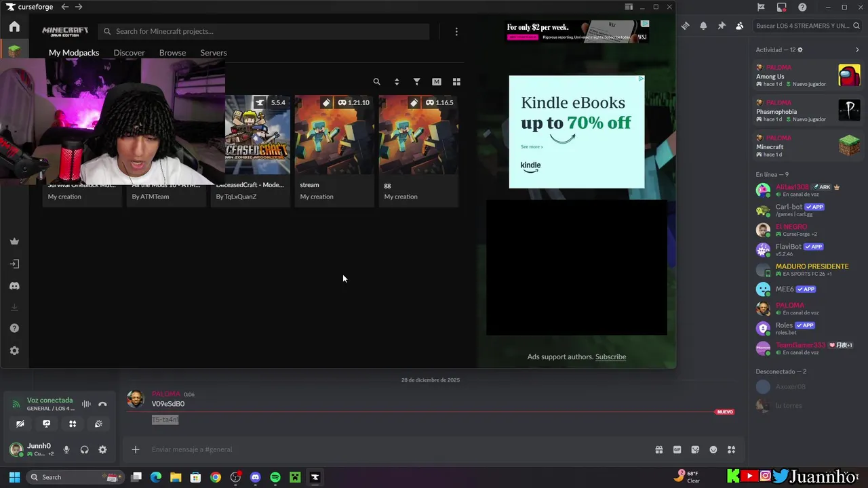The height and width of the screenshot is (488, 868).
Task: Switch to My Modpacks tab
Action: [x=74, y=53]
